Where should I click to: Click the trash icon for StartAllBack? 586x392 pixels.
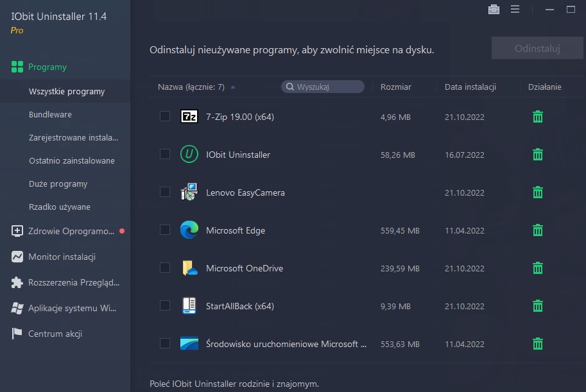pos(538,306)
